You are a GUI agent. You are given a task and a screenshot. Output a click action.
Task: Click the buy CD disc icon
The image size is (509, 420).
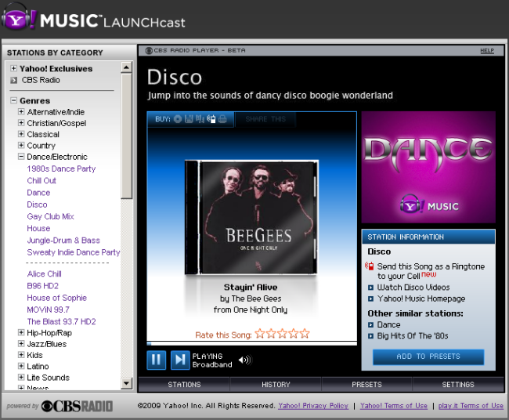178,119
